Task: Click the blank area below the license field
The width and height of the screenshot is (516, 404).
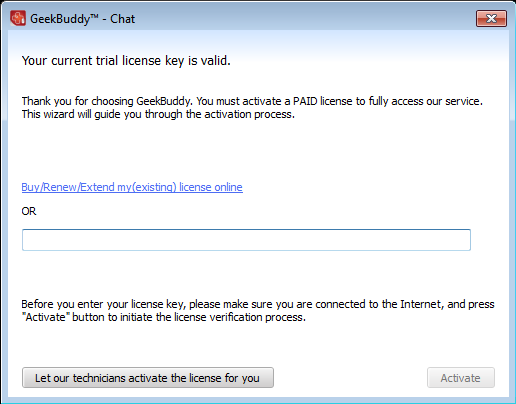Action: pos(246,272)
